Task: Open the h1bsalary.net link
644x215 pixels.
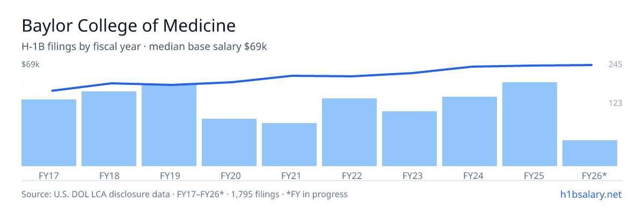Action: pos(591,194)
